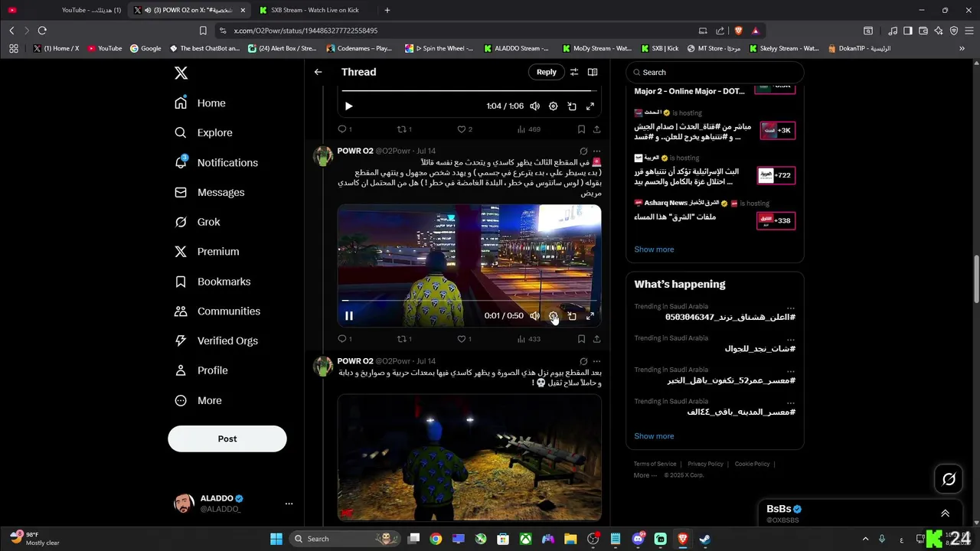Open Explore in the X sidebar
Image resolution: width=980 pixels, height=551 pixels.
204,133
